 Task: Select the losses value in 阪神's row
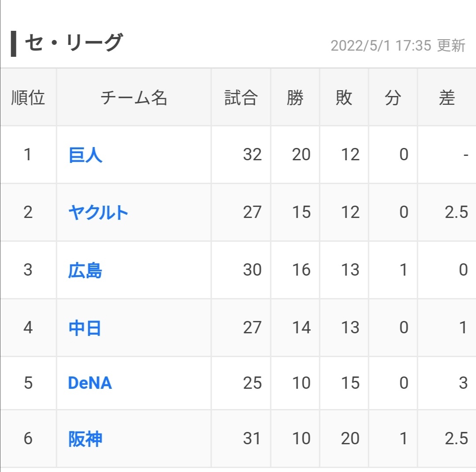(350, 439)
